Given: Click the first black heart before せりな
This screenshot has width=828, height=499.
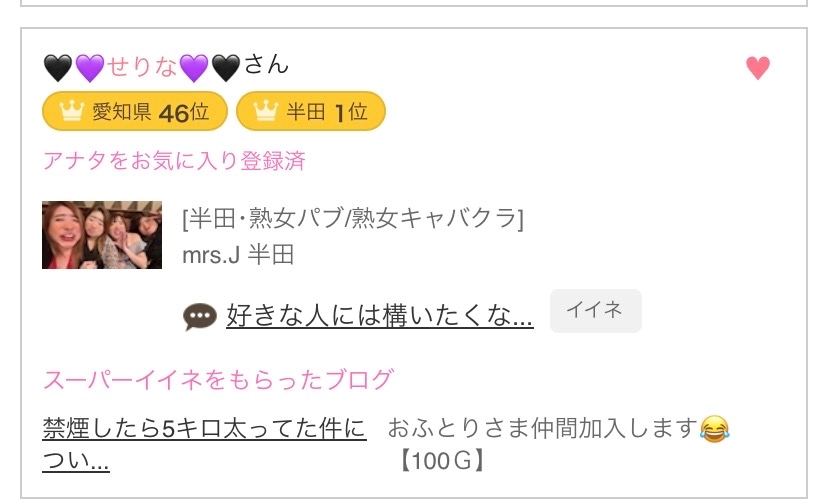Looking at the screenshot, I should 59,68.
